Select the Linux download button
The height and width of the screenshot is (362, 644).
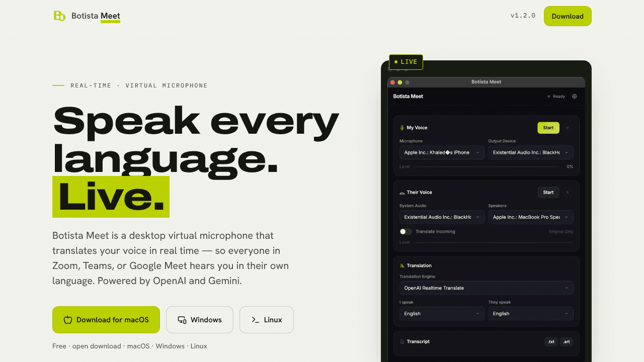[267, 320]
